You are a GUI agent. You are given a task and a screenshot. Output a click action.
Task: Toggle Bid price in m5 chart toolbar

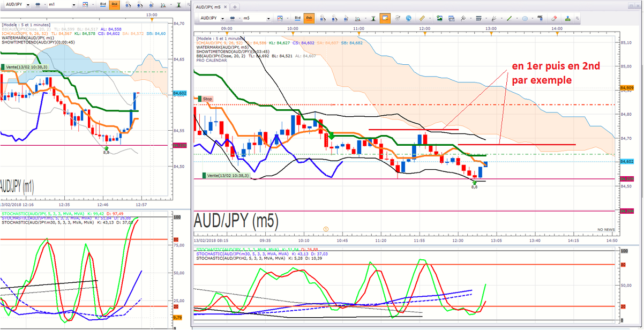[298, 18]
